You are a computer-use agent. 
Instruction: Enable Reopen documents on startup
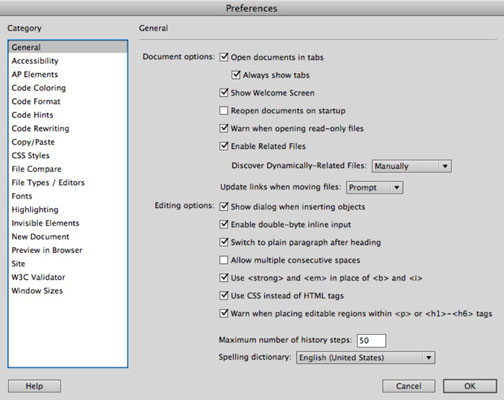[x=224, y=110]
